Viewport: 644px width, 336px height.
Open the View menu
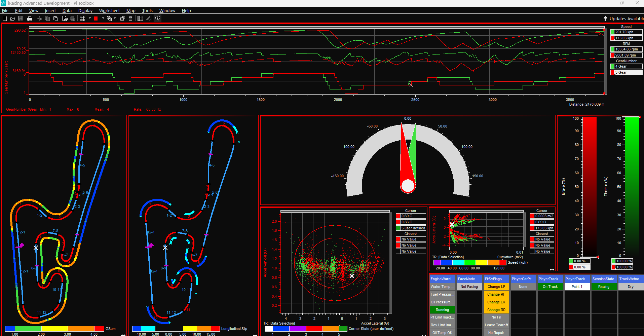click(34, 11)
